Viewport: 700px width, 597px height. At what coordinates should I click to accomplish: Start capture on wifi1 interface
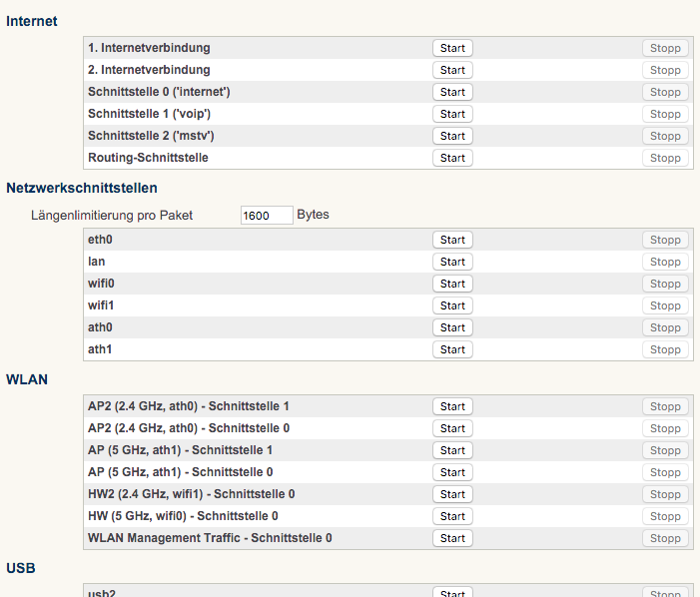pos(452,305)
